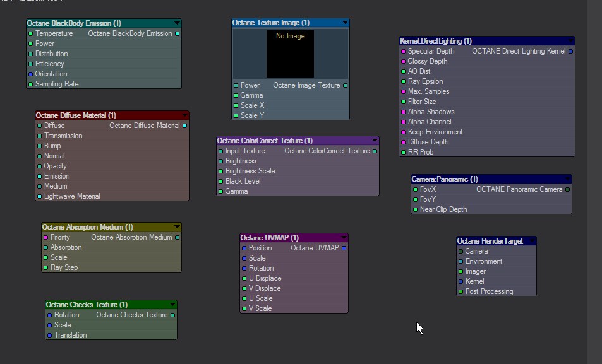Select the No Image preview thumbnail
This screenshot has height=364, width=602.
(290, 54)
